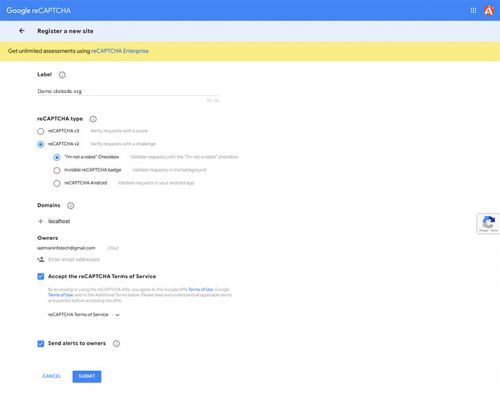Click the CANCEL button
This screenshot has height=414, width=500.
click(52, 376)
